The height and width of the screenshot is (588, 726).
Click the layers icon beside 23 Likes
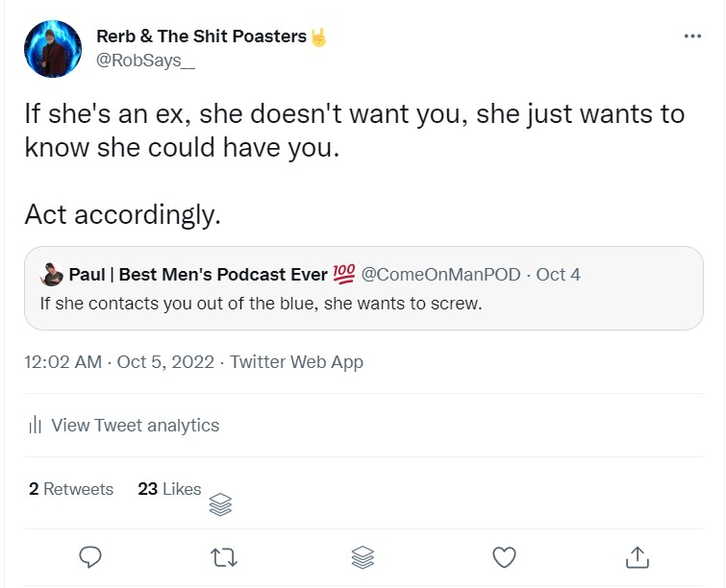pos(220,504)
